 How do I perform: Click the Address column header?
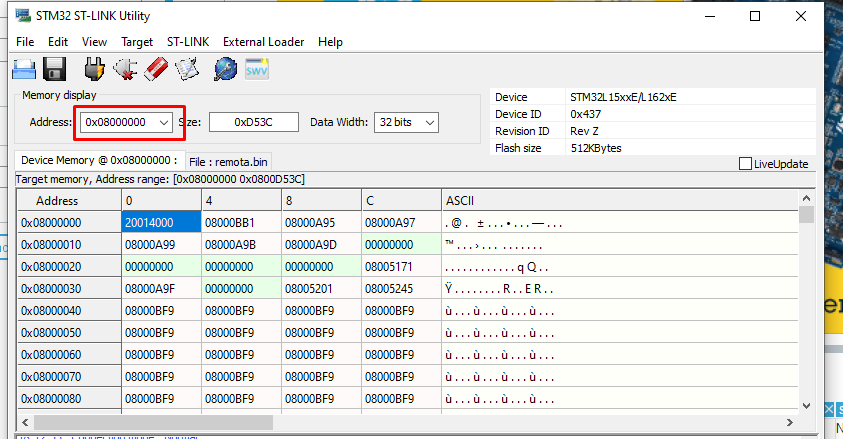[69, 200]
